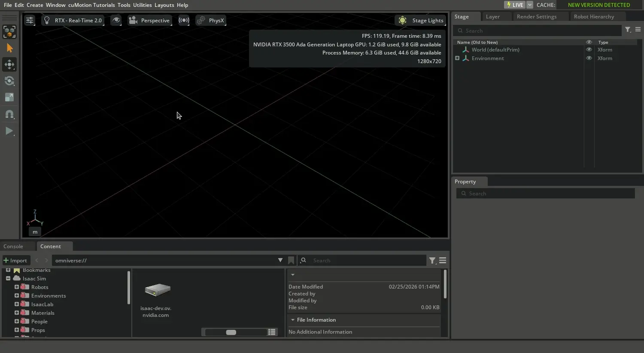Adjust the thumbnail size slider
644x353 pixels.
point(231,332)
